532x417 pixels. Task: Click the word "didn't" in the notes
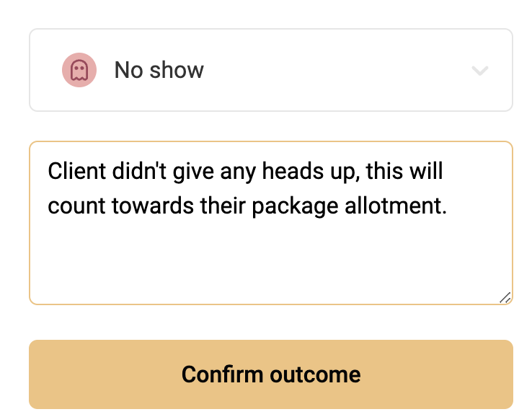coord(139,171)
